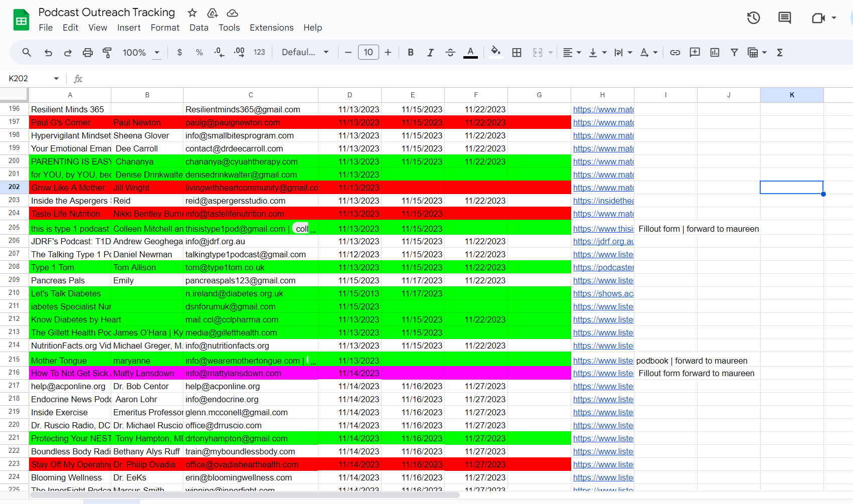Open the File menu
The width and height of the screenshot is (853, 504).
click(x=46, y=28)
